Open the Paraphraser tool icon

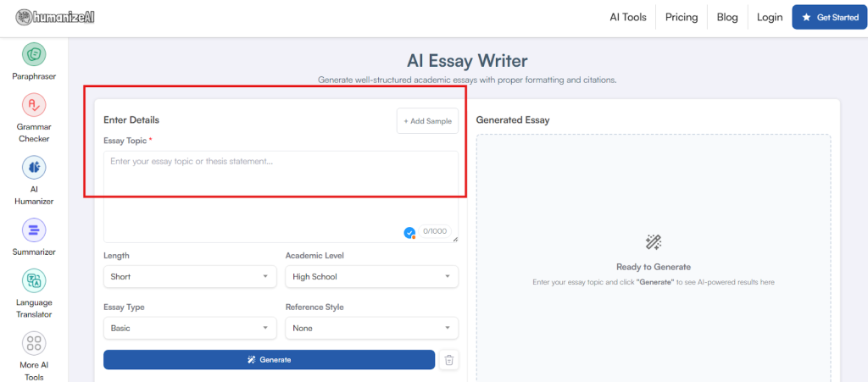point(34,54)
